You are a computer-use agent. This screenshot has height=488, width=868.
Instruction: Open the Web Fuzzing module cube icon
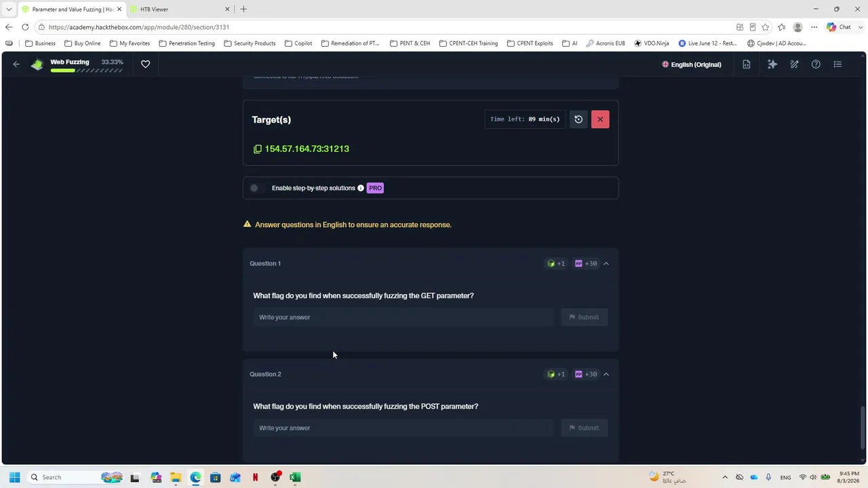37,64
